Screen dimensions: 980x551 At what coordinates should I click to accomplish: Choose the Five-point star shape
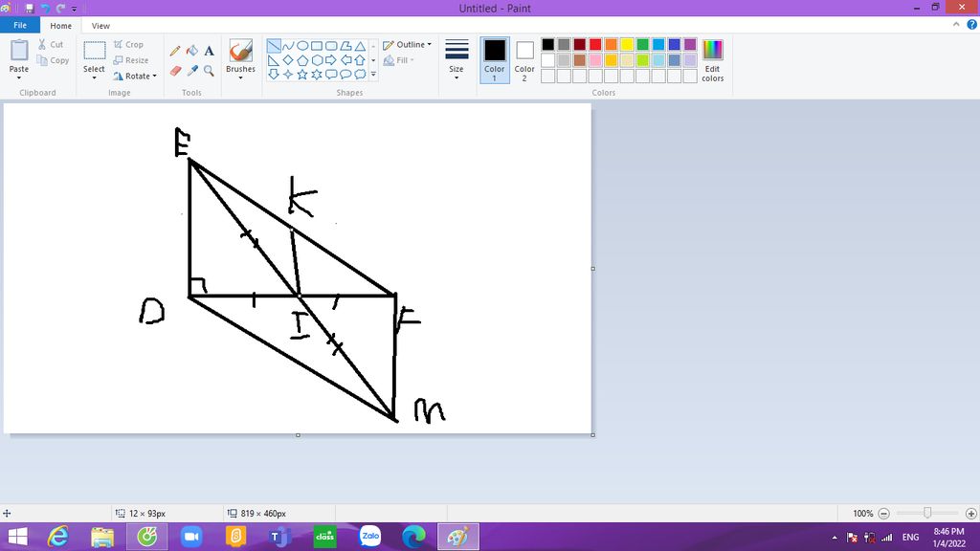[302, 75]
